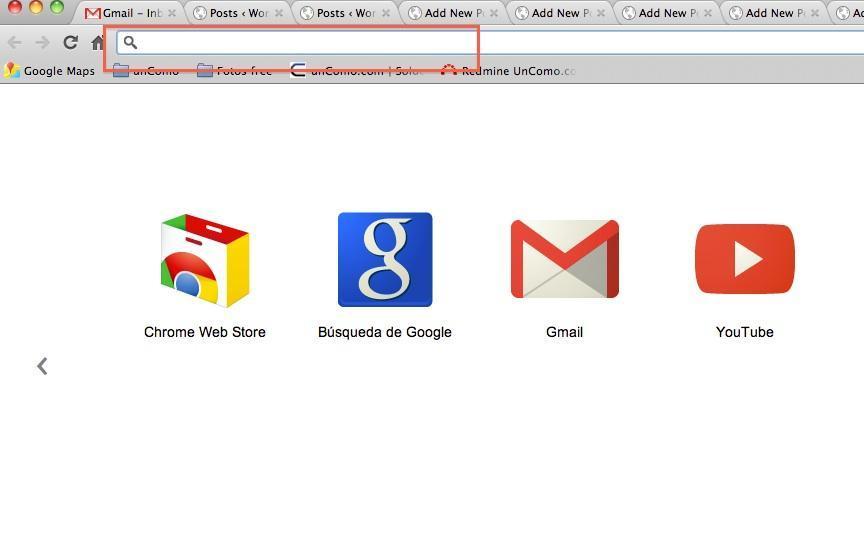
Task: Reload the page with the refresh icon
Action: click(70, 42)
